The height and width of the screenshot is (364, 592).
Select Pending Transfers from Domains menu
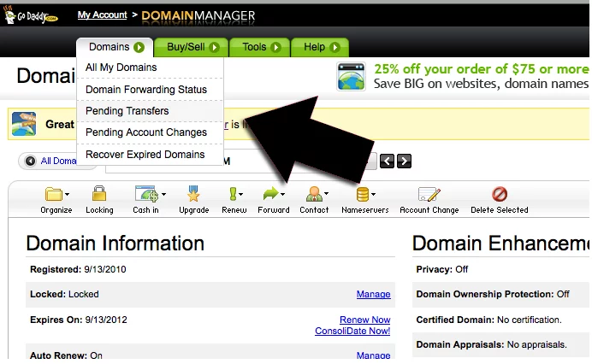click(x=127, y=111)
